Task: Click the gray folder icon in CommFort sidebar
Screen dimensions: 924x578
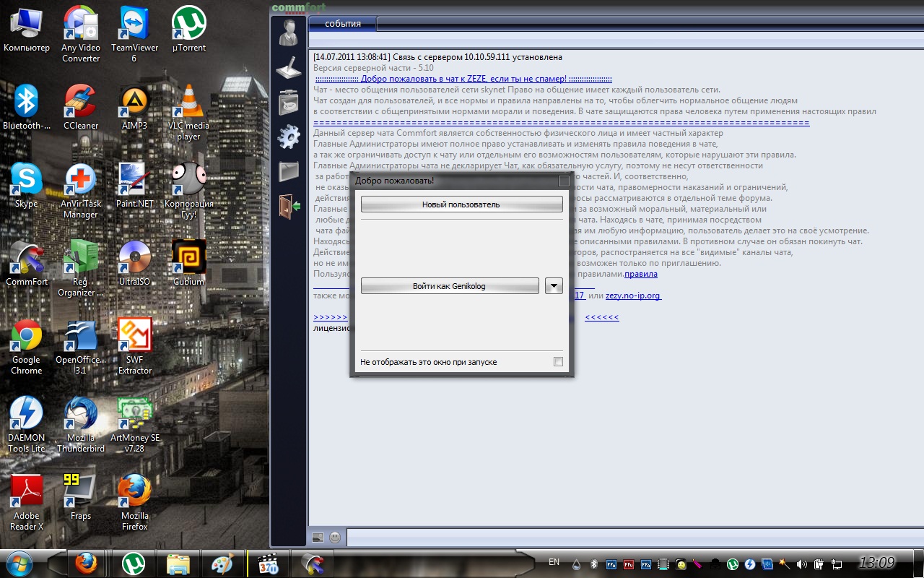Action: coord(289,171)
